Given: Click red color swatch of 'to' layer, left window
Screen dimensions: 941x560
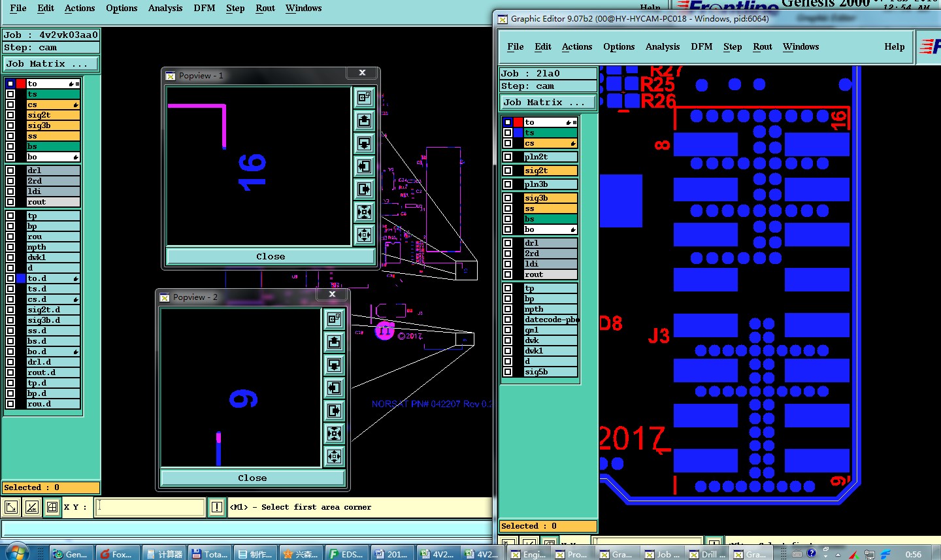Looking at the screenshot, I should 21,84.
